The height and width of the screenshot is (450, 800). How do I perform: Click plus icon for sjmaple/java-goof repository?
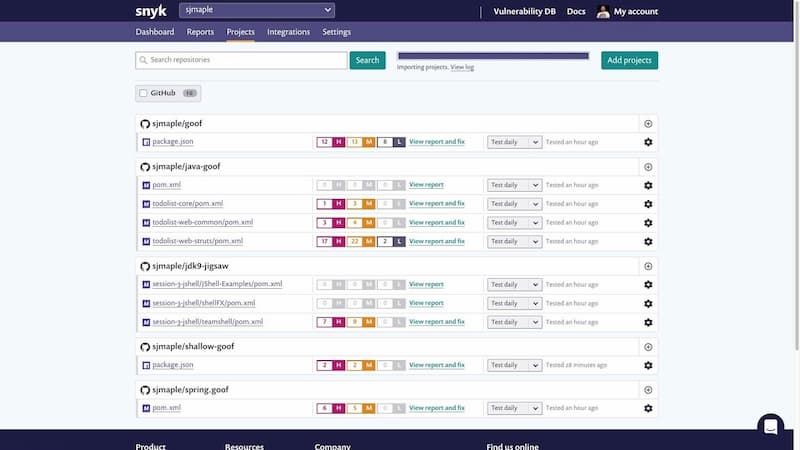pyautogui.click(x=648, y=167)
